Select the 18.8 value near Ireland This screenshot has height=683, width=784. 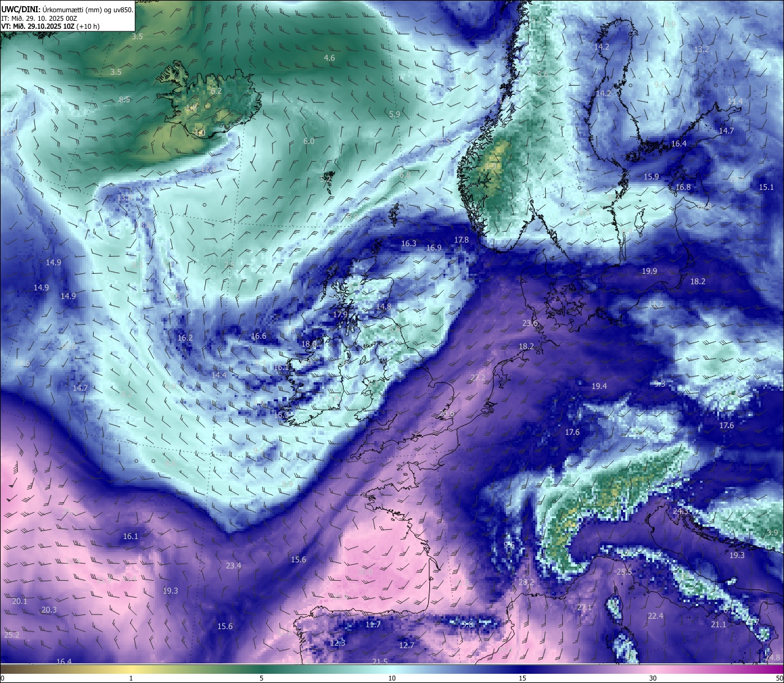tap(309, 344)
